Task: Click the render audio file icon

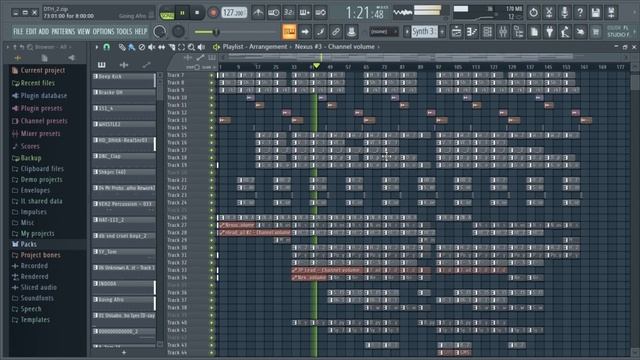Action: 611,13
